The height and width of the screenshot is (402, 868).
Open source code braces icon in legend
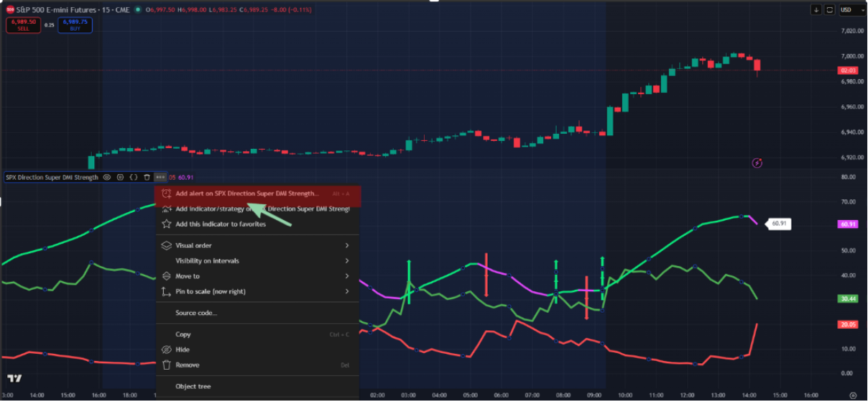coord(134,177)
